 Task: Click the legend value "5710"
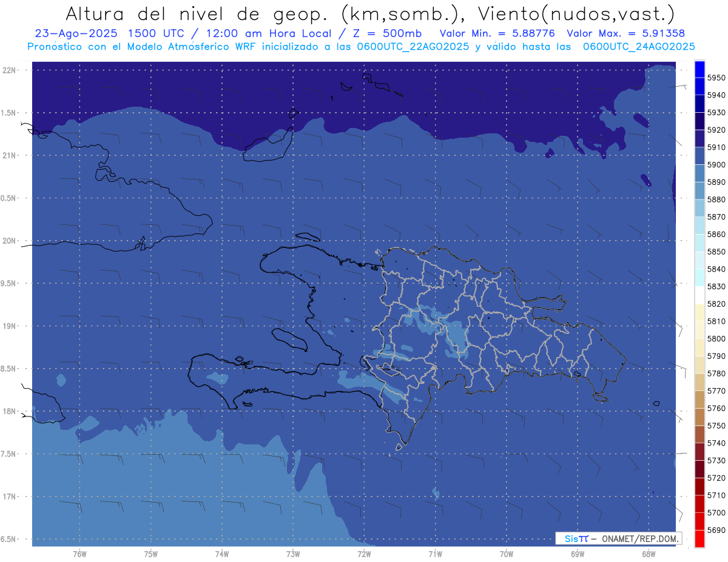coord(716,495)
